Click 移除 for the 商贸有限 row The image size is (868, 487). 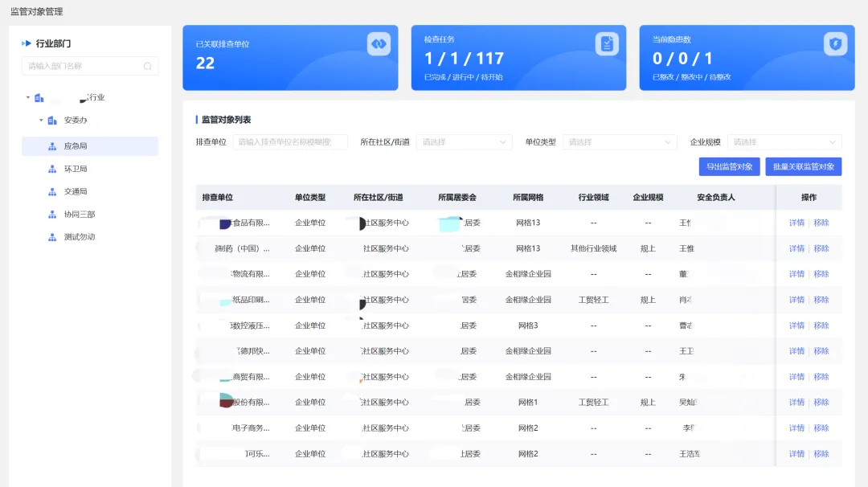pyautogui.click(x=821, y=377)
